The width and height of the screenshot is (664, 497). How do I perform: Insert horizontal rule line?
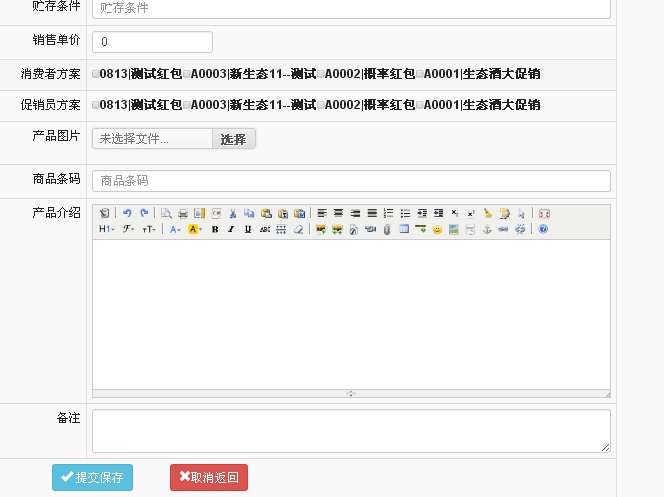421,229
